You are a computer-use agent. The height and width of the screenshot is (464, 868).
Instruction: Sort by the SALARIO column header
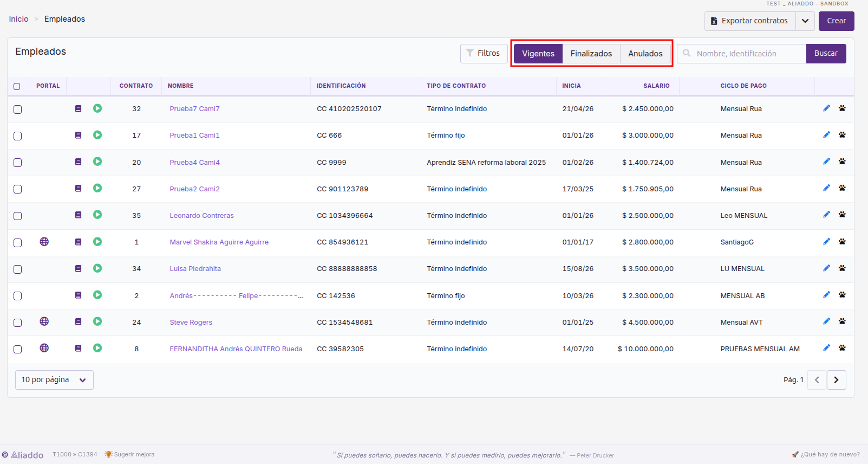656,86
